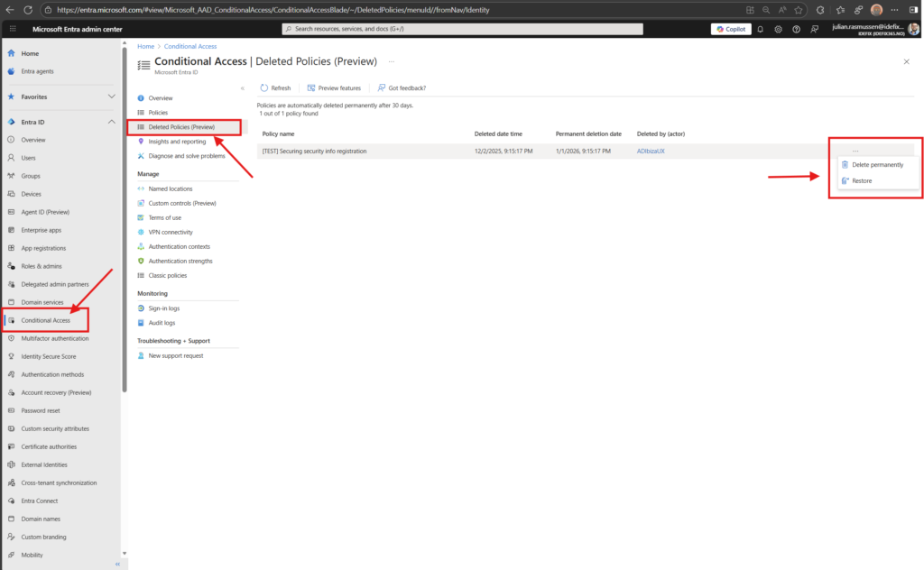Open Copilot from the top bar
The image size is (924, 570).
(730, 29)
